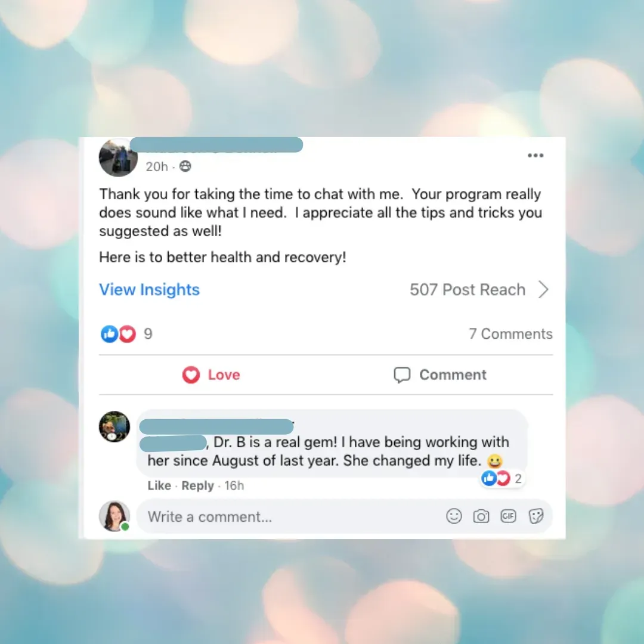
Task: Open the GIF picker icon
Action: [x=508, y=516]
